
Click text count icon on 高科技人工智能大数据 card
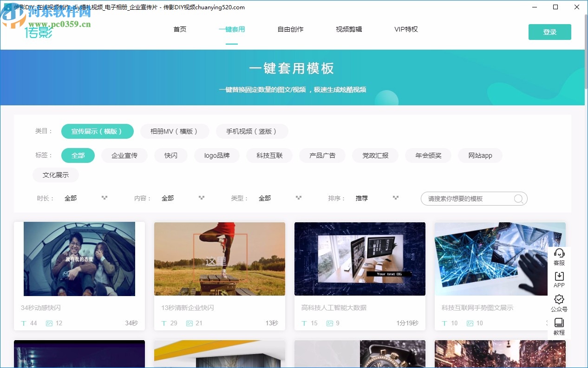[x=304, y=323]
